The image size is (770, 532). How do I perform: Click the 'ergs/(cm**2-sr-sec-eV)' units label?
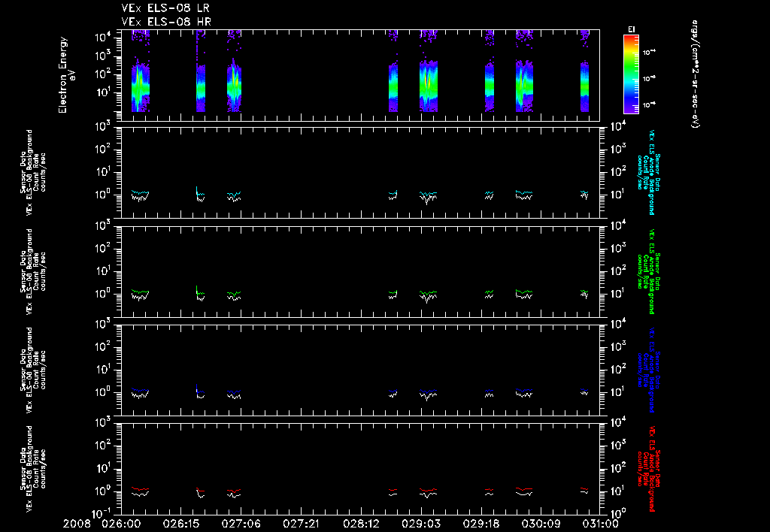(695, 74)
